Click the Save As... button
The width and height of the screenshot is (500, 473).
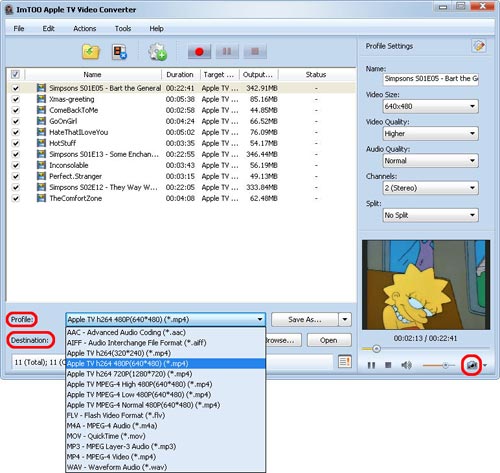[305, 319]
